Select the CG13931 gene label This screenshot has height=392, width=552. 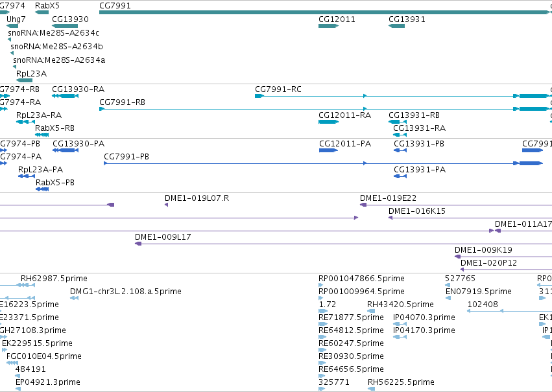tap(407, 19)
